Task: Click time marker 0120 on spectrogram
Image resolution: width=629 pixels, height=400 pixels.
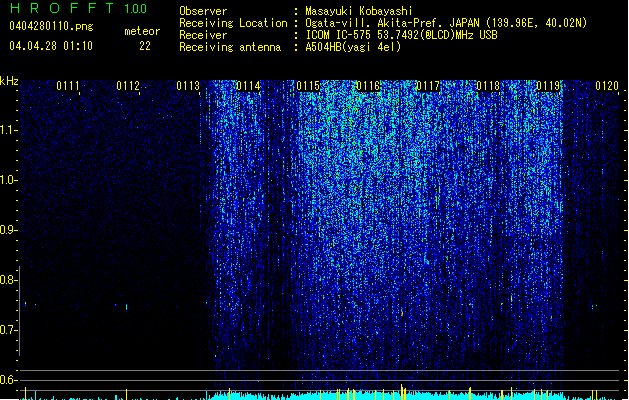Action: 607,86
